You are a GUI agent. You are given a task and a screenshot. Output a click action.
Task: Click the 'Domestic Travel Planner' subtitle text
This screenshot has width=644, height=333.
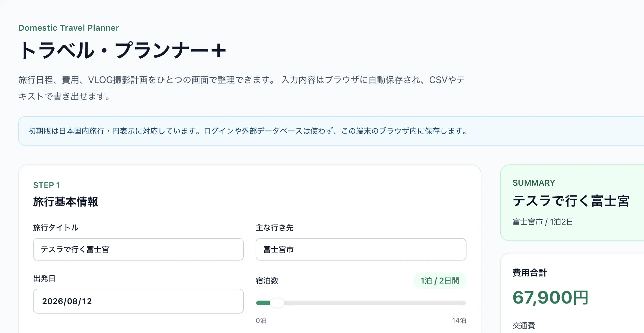pos(69,28)
